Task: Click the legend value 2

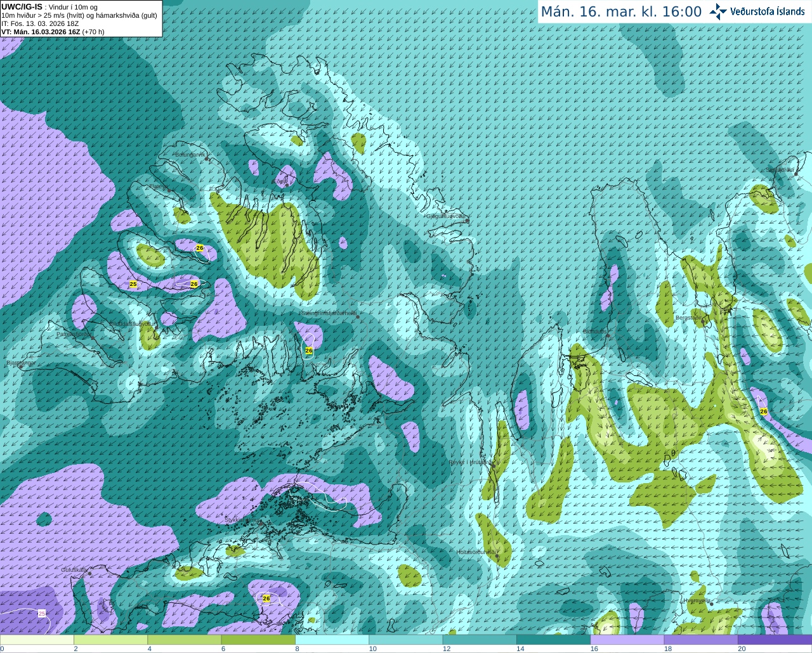Action: (75, 649)
